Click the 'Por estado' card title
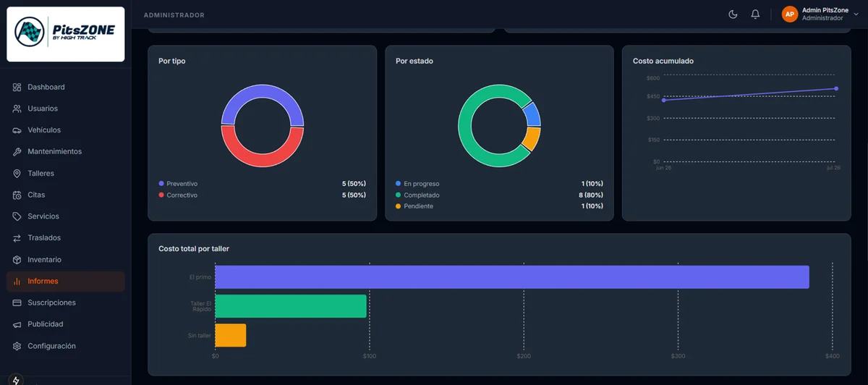The height and width of the screenshot is (385, 868). pyautogui.click(x=414, y=62)
